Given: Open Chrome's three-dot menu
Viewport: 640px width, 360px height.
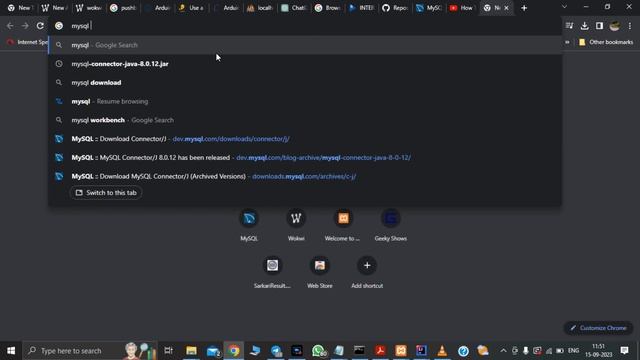Looking at the screenshot, I should click(630, 26).
